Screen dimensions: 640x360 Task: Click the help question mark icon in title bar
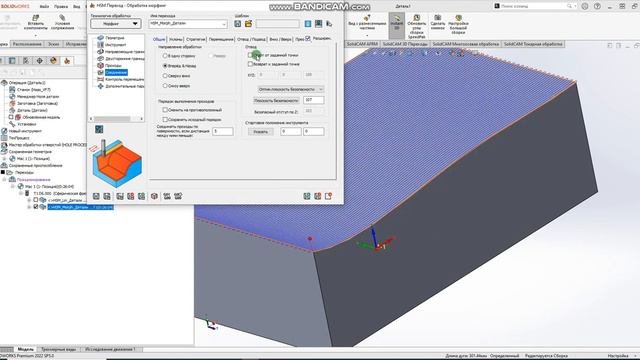(597, 6)
